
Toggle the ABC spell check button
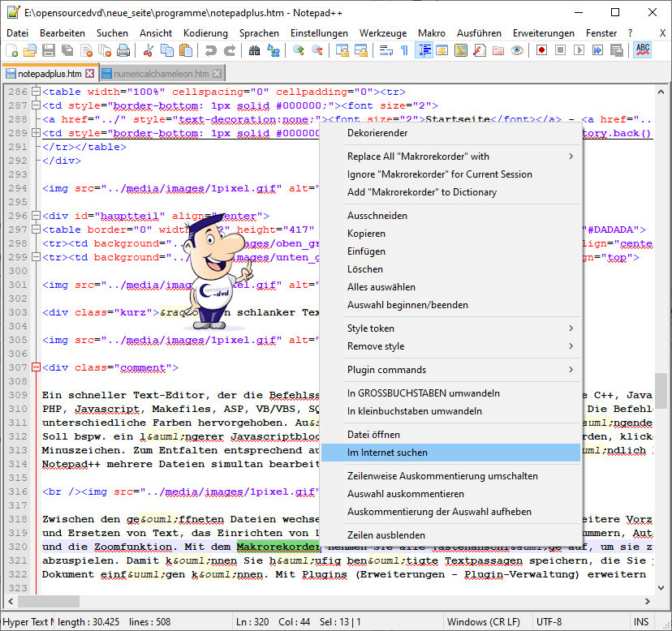point(643,50)
